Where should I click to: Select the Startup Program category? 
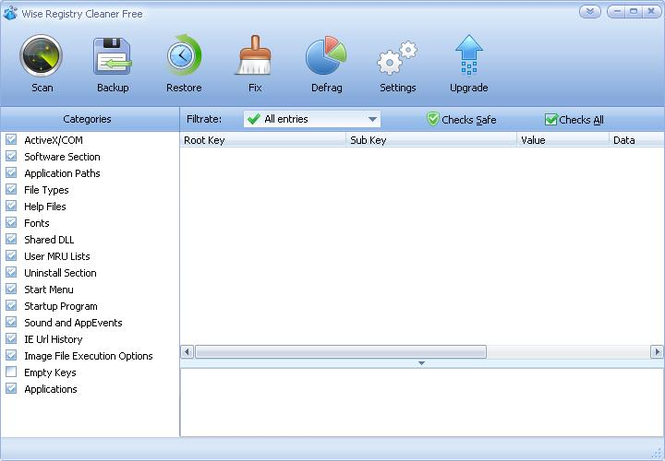[x=60, y=306]
